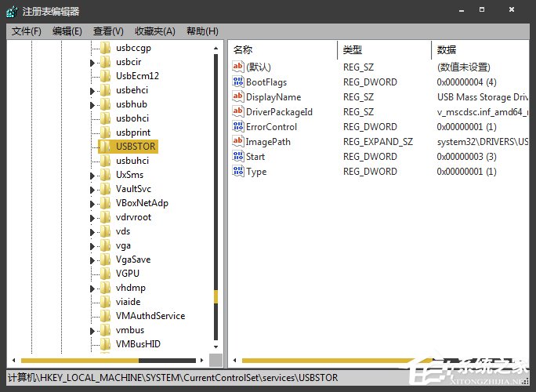The height and width of the screenshot is (392, 536).
Task: Open the 收藏夹(A) menu
Action: coord(155,31)
